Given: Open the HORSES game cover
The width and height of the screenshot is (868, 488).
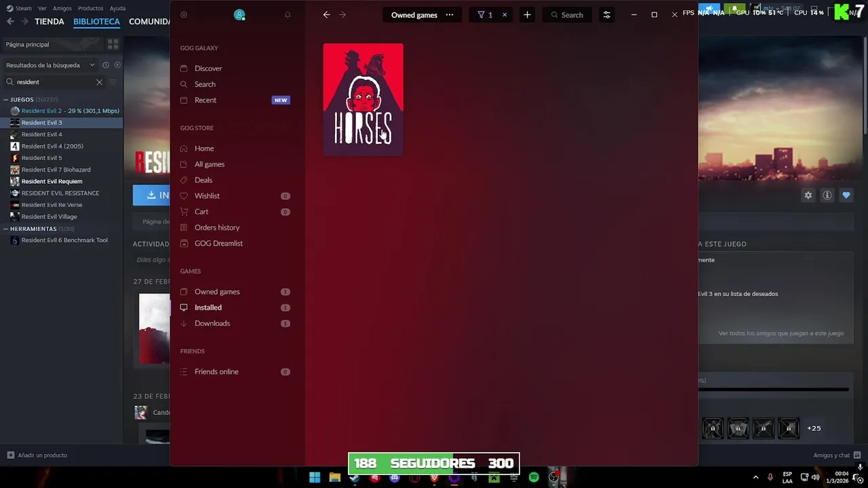Looking at the screenshot, I should [363, 100].
